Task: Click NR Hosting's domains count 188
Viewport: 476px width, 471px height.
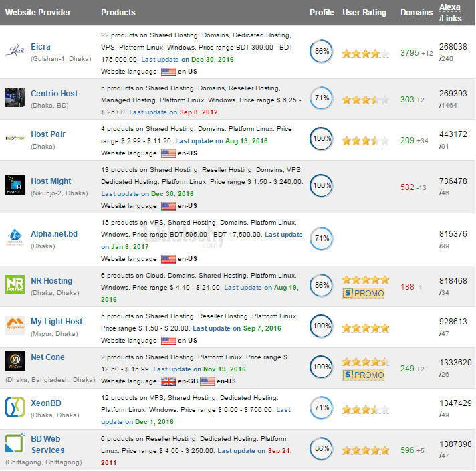Action: pos(407,287)
